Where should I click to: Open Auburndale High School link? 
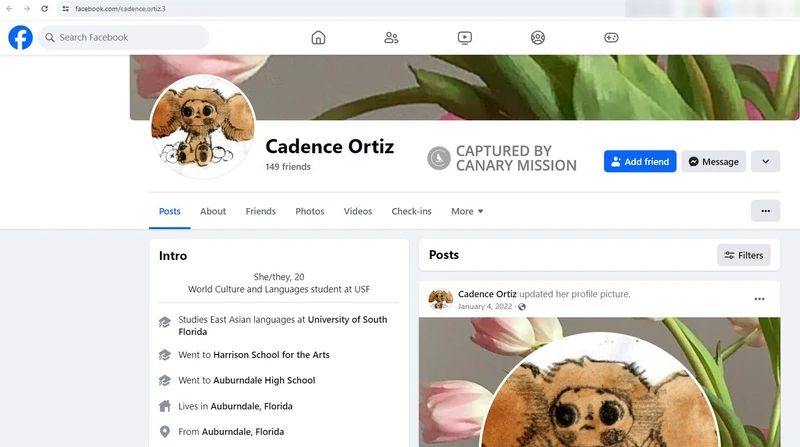[x=264, y=380]
